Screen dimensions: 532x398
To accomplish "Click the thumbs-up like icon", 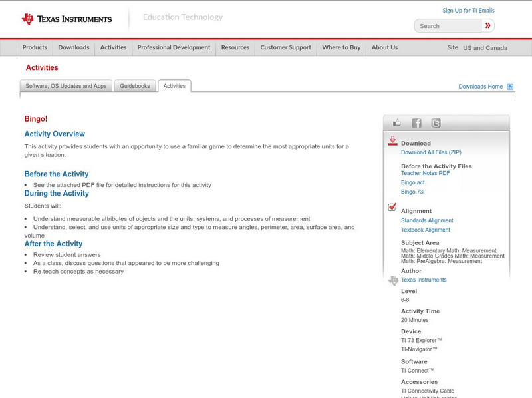I will click(396, 123).
